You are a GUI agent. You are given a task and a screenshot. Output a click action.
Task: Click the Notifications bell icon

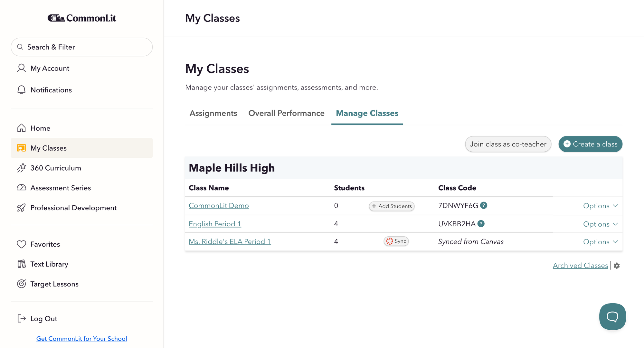21,90
